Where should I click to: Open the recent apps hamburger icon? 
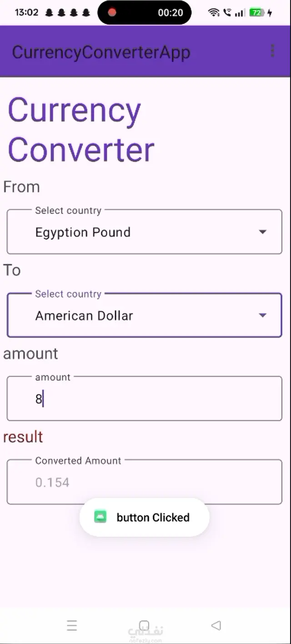click(x=72, y=625)
